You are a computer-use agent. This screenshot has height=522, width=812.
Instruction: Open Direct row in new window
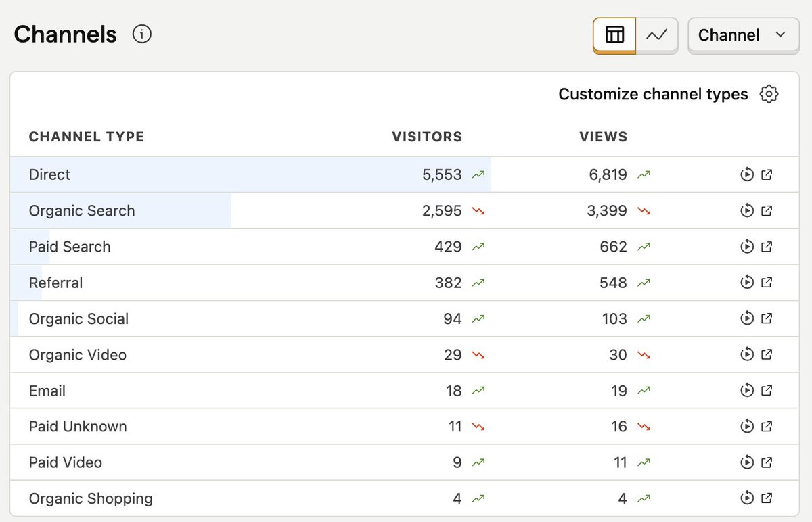coord(767,174)
